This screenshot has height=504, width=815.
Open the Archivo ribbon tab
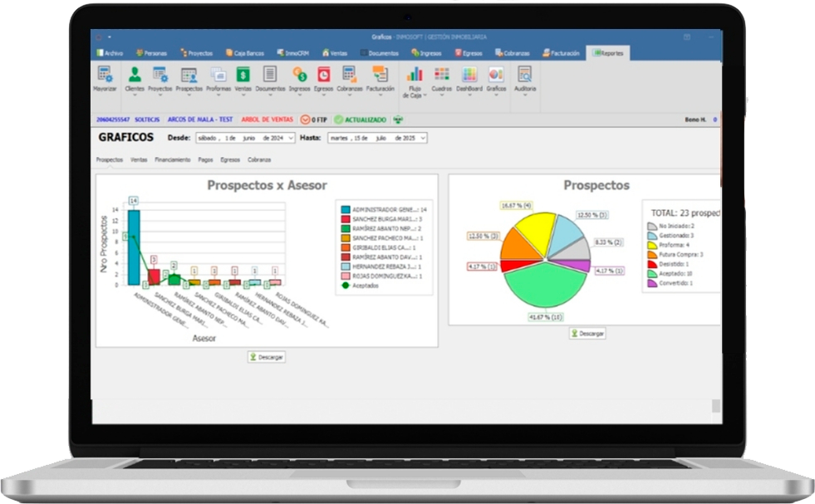click(x=110, y=53)
